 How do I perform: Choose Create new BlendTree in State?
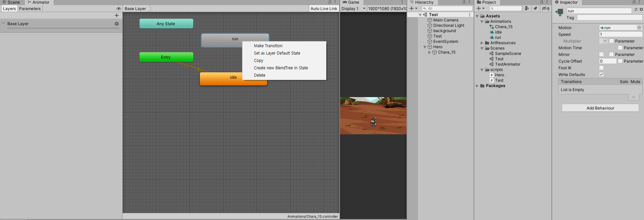[284, 68]
